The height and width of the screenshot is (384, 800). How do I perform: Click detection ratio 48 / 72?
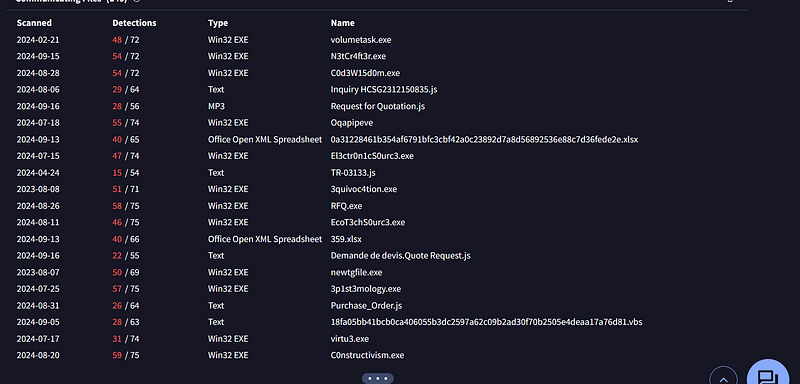tap(126, 40)
